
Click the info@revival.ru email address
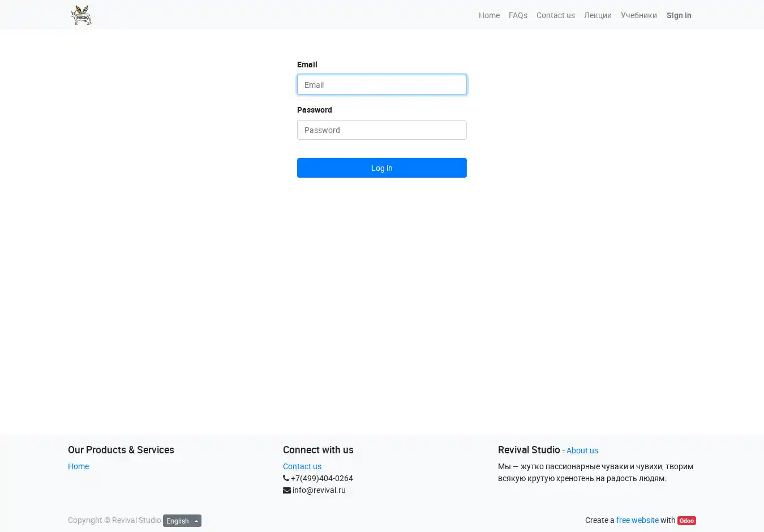319,490
